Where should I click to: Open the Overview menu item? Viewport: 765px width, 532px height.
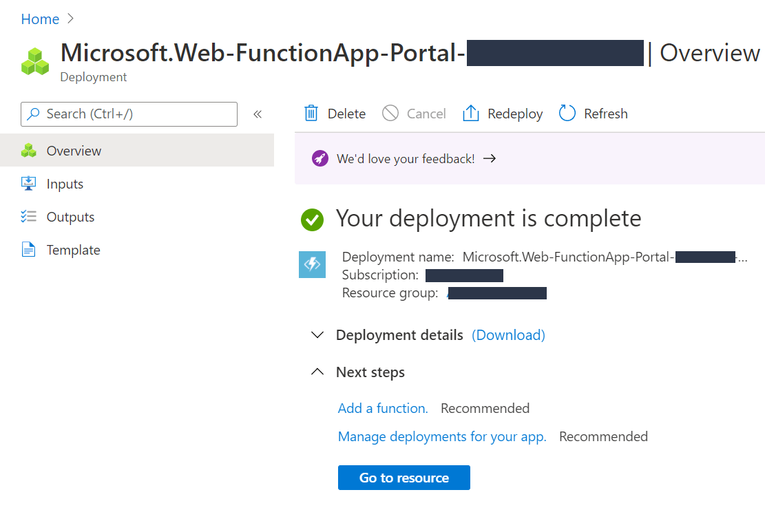137,151
